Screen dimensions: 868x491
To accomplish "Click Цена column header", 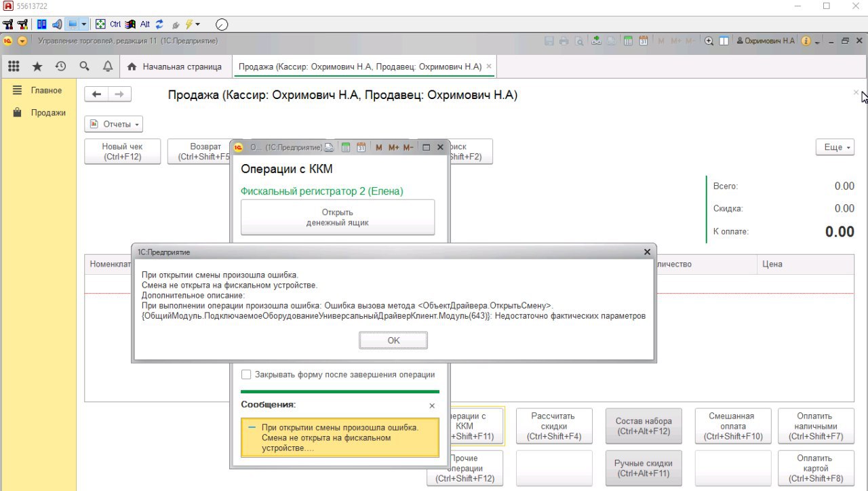I will [x=805, y=264].
